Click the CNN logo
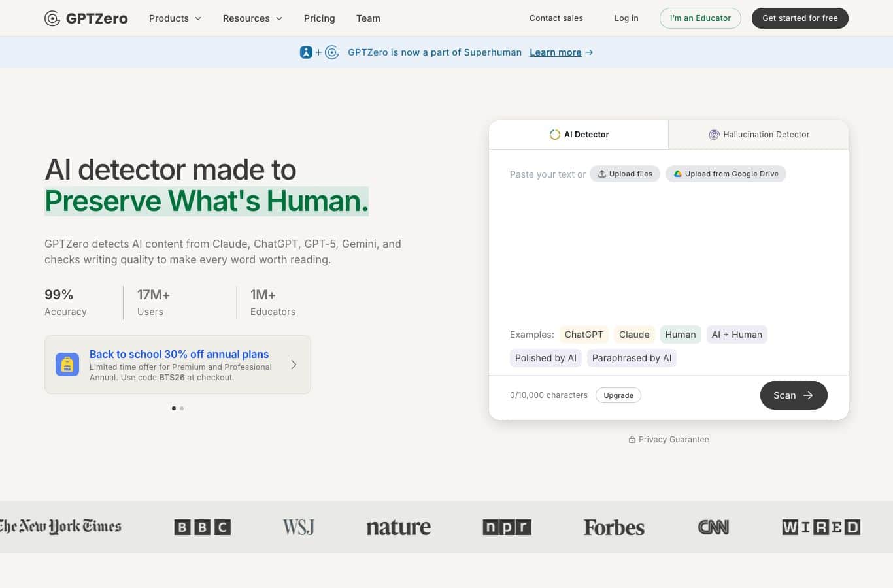This screenshot has width=893, height=588. pyautogui.click(x=713, y=527)
